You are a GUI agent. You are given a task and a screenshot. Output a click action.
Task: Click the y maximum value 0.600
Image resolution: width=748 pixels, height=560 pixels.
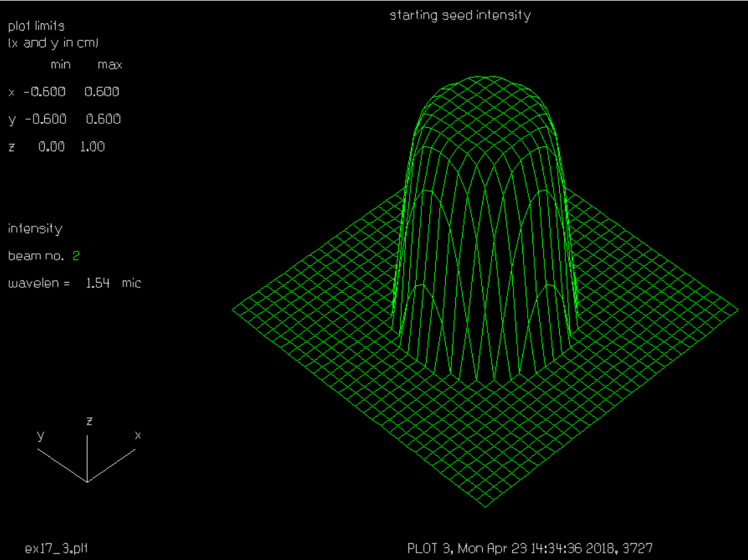pos(103,119)
